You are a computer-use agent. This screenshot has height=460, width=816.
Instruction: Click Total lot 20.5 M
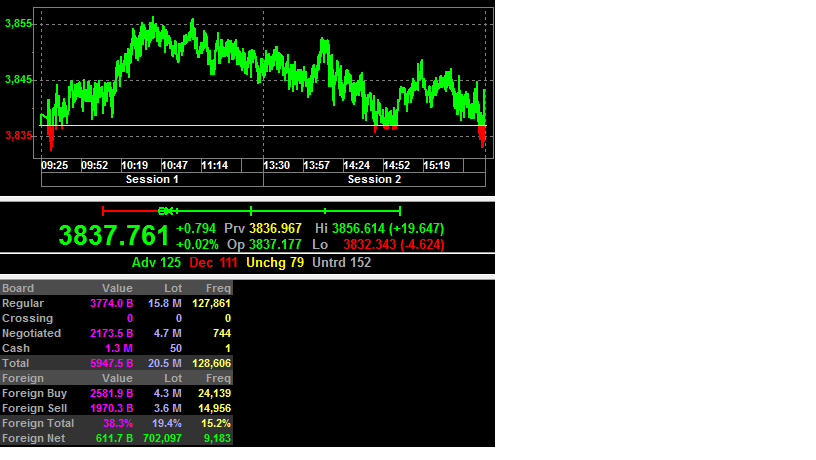coord(164,363)
